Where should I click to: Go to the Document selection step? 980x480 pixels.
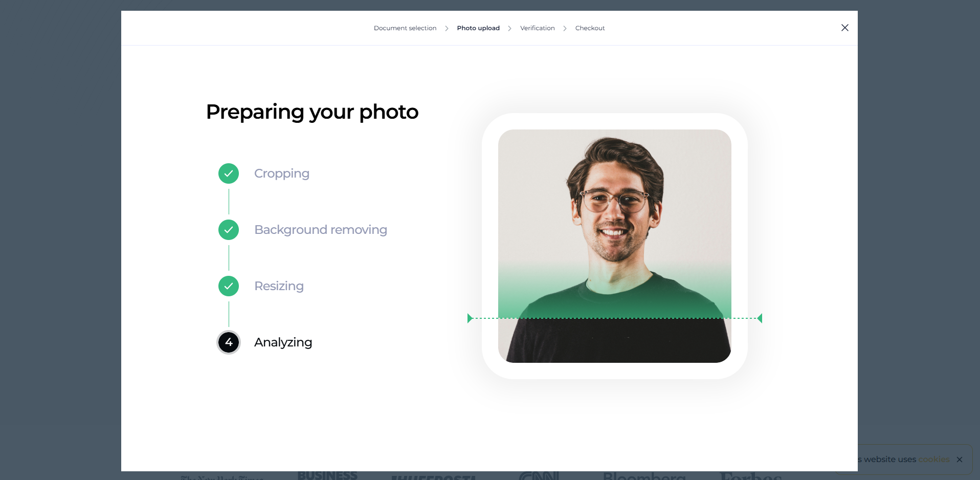(405, 28)
